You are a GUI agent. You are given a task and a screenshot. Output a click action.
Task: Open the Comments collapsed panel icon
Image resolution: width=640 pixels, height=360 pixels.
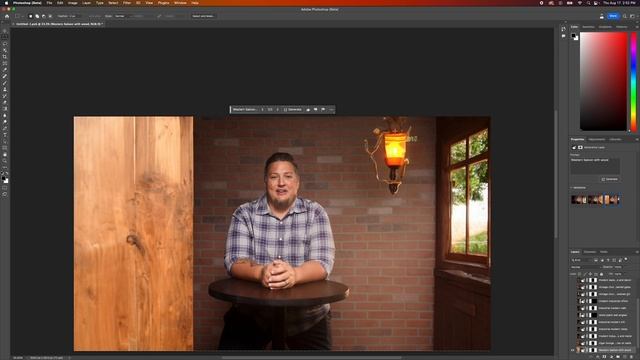(564, 36)
